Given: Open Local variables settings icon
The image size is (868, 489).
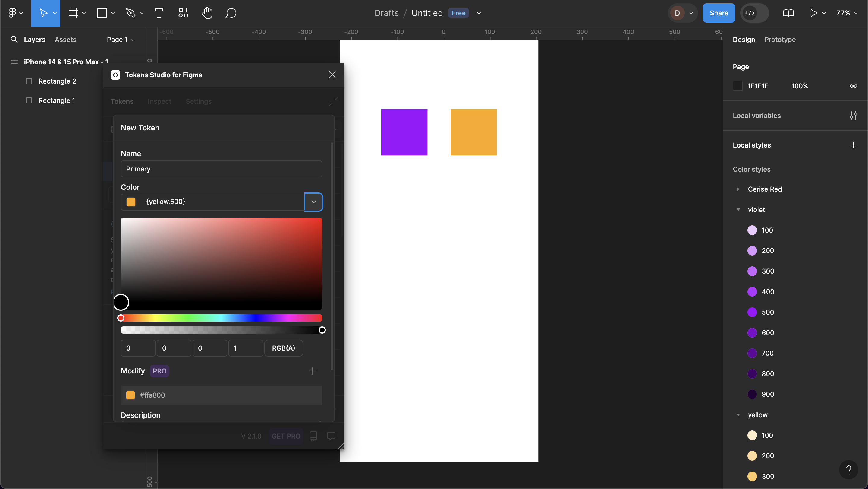Looking at the screenshot, I should point(853,116).
